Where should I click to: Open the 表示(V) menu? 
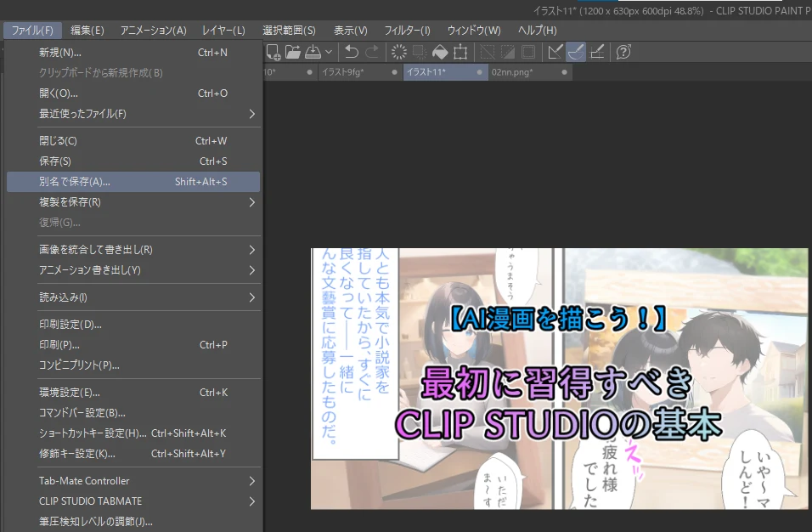coord(350,31)
